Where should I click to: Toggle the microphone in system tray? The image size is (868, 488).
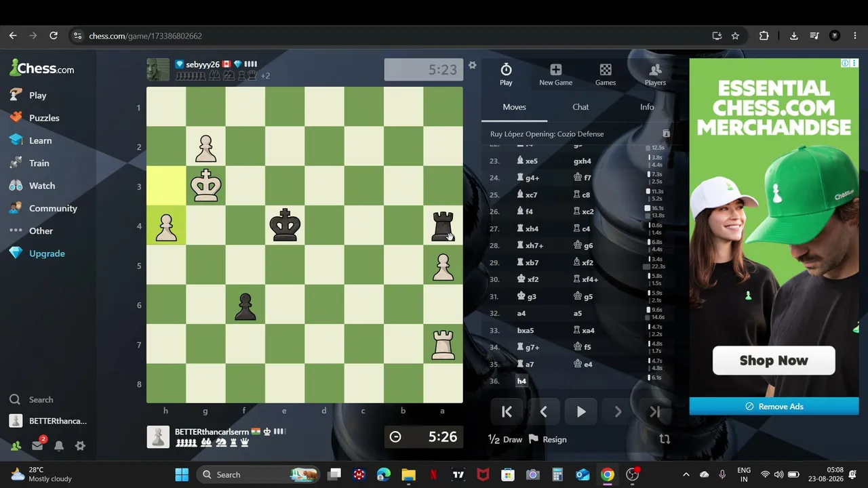point(722,474)
